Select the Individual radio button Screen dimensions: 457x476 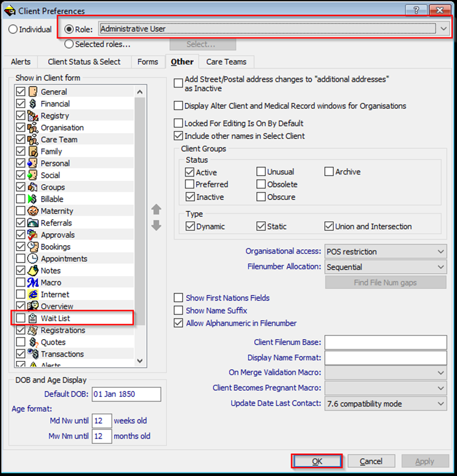(13, 29)
